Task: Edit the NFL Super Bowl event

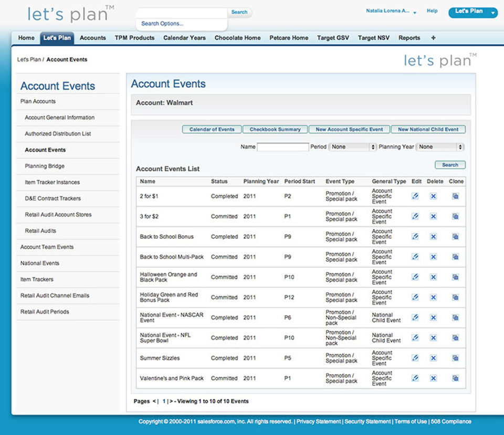Action: pos(415,337)
